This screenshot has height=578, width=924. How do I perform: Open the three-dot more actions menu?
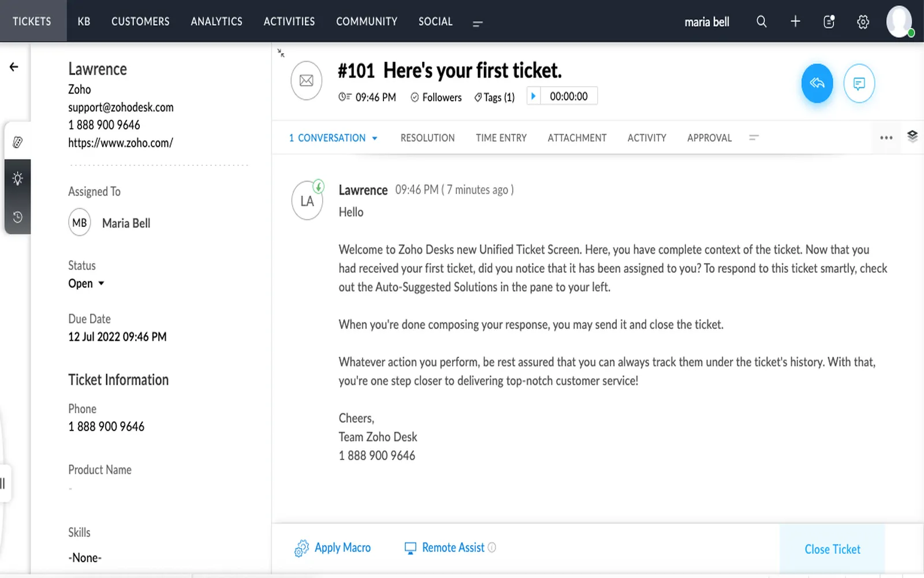[886, 138]
